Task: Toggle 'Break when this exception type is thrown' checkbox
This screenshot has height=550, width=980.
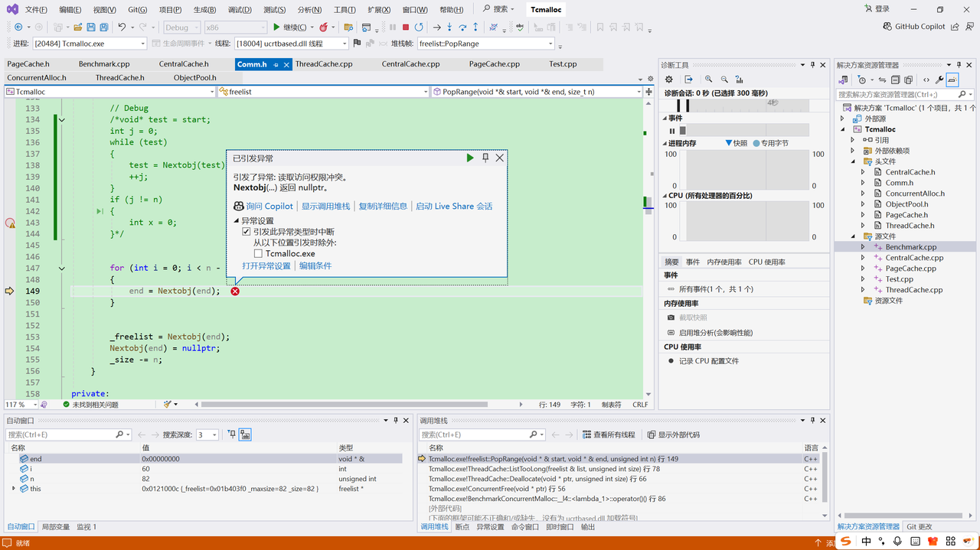Action: point(247,232)
